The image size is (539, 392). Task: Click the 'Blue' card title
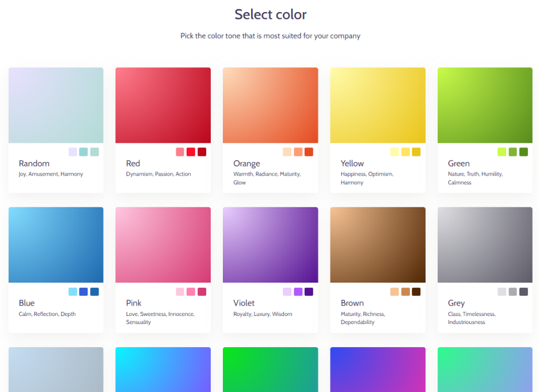coord(26,303)
